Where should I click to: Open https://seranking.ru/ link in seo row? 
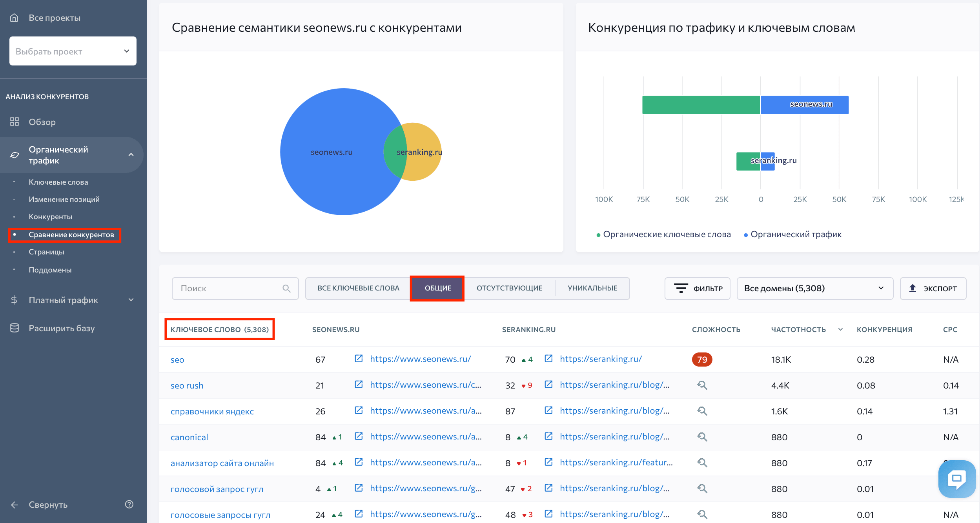coord(601,359)
